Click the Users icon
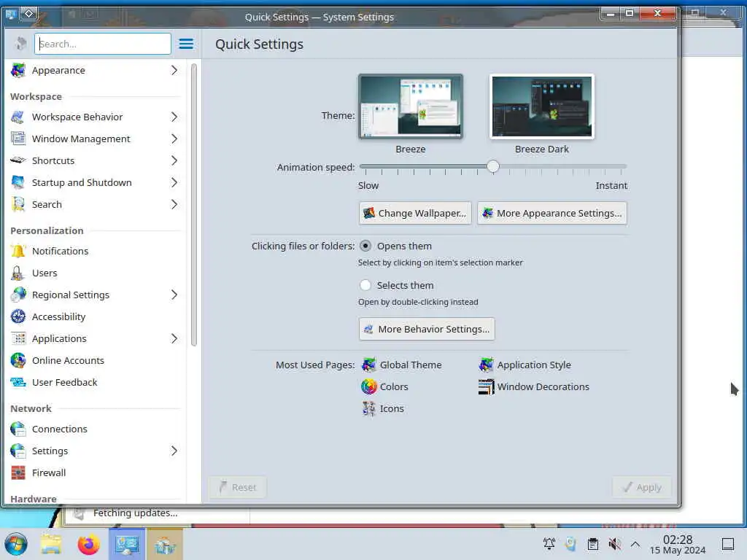Screen dimensions: 747x560 pyautogui.click(x=18, y=273)
